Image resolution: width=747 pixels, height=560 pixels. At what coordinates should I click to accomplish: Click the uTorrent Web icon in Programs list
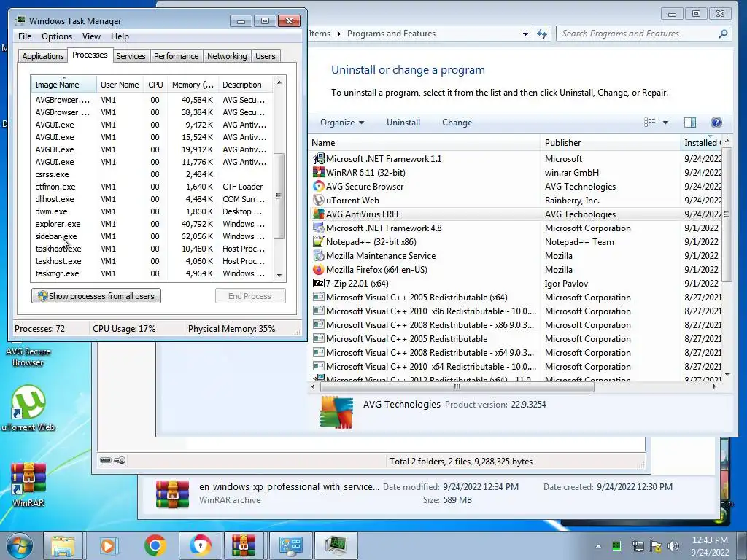tap(318, 200)
